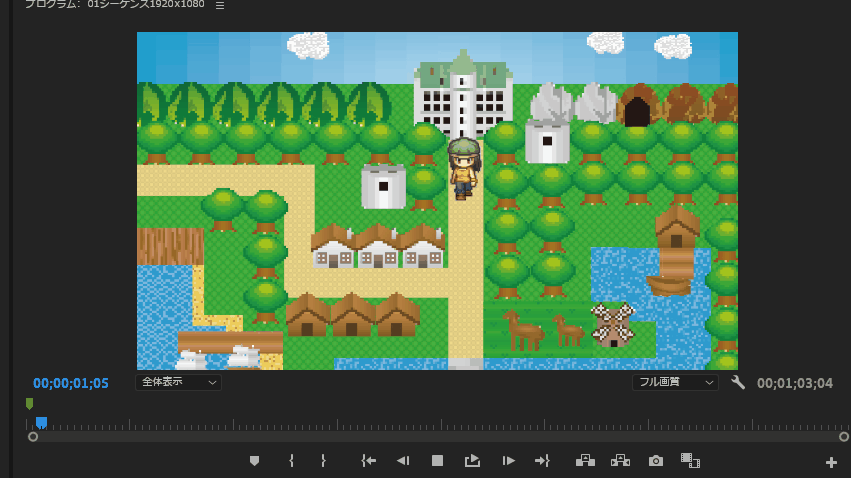This screenshot has width=851, height=478.
Task: Add a marker with the marker button
Action: (254, 461)
